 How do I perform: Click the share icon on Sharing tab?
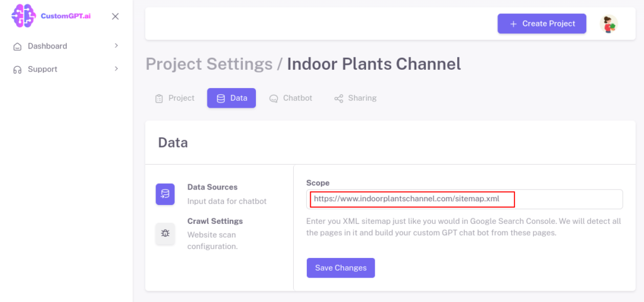[339, 99]
